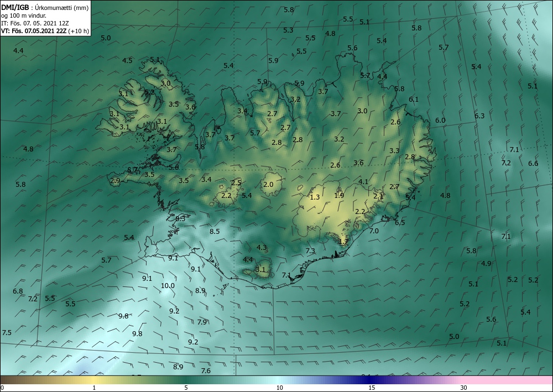Click the color bar above the '5' label
Image resolution: width=553 pixels, height=392 pixels.
click(186, 380)
